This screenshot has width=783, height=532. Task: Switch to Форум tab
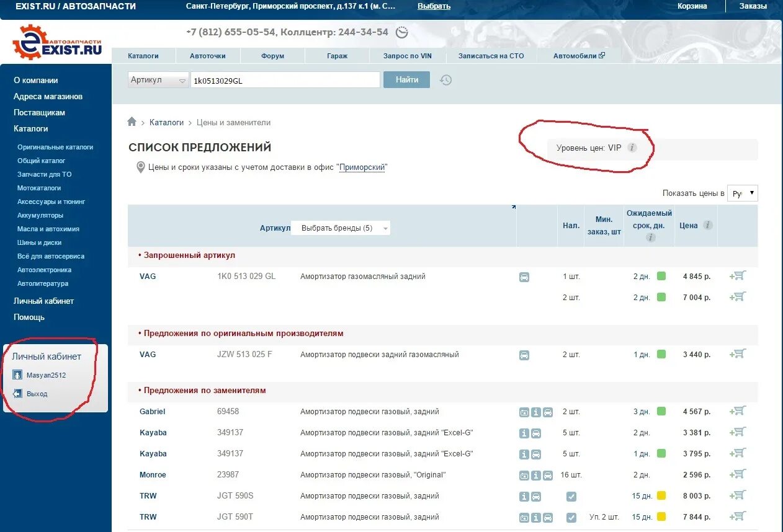(273, 56)
